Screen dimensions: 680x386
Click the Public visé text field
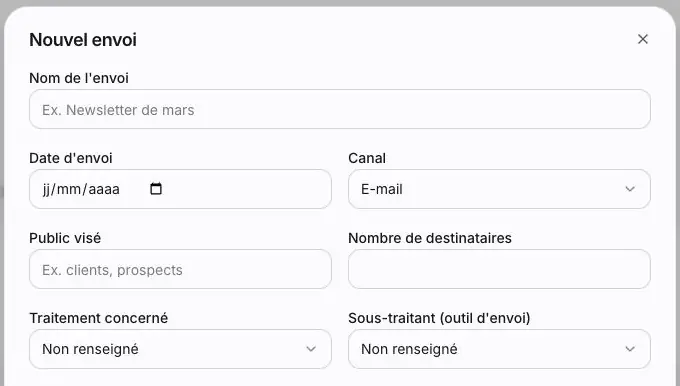coord(180,269)
